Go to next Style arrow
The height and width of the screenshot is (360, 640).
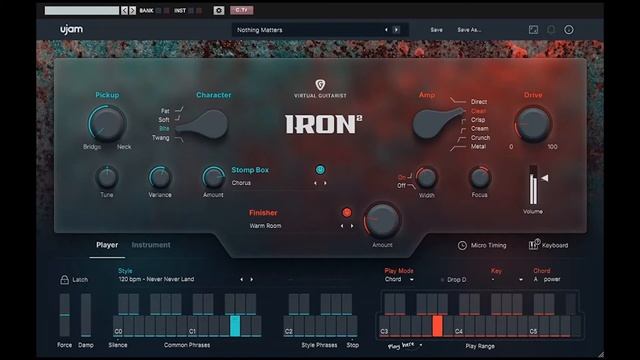pos(252,280)
